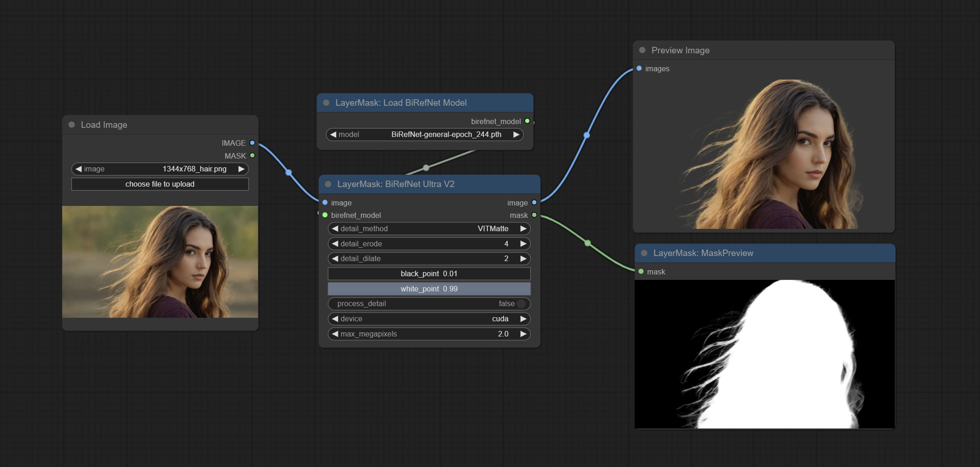The image size is (980, 467).
Task: Click the mask output socket on BiRefNet Ultra V2
Action: point(534,215)
